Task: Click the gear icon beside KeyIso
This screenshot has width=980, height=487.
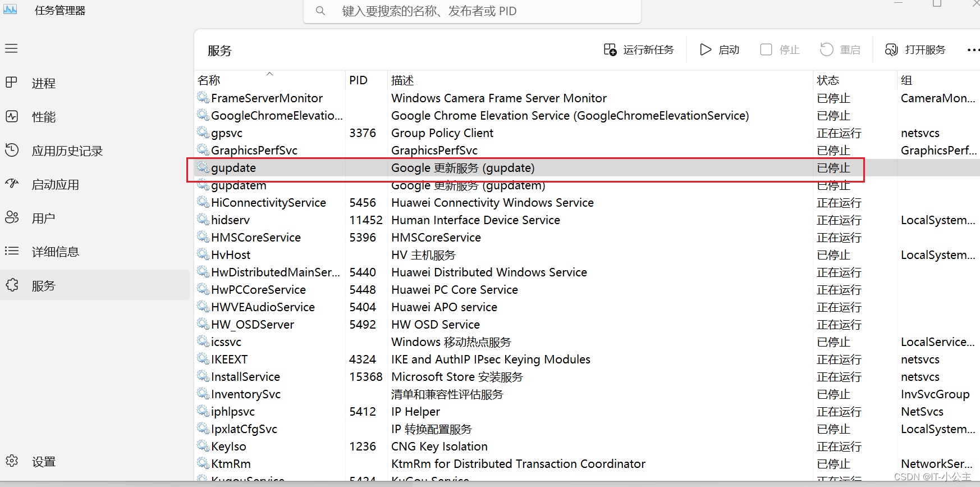Action: (x=203, y=446)
